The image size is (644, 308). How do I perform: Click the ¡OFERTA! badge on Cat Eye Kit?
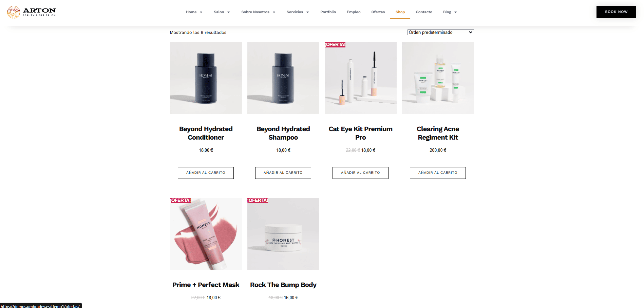pos(335,45)
